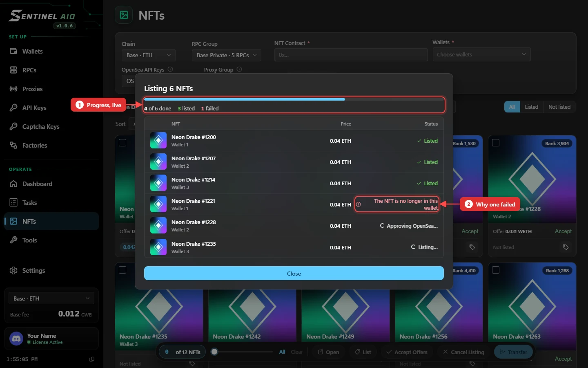The height and width of the screenshot is (368, 588).
Task: Open the Tasks page
Action: pos(51,203)
